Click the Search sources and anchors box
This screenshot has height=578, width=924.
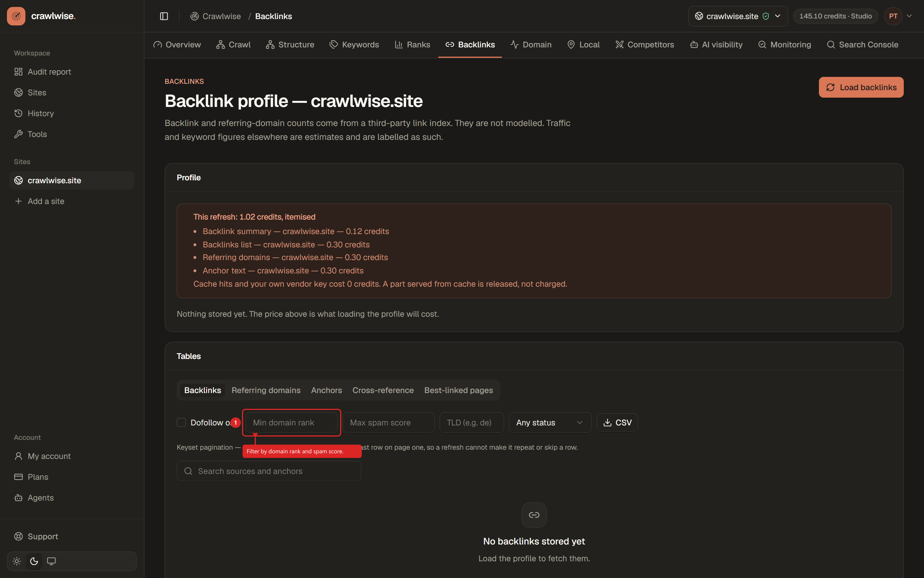(269, 471)
